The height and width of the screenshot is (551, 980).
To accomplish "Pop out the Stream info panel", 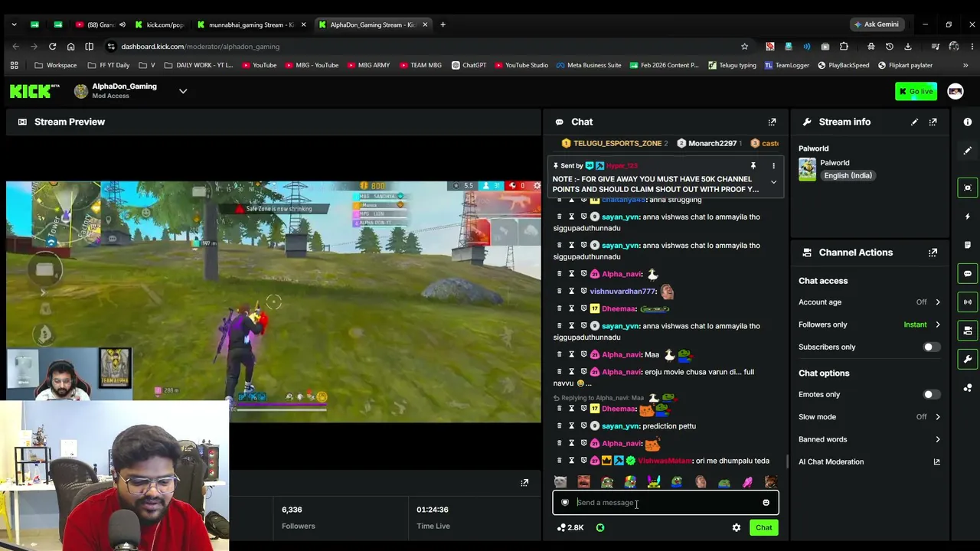I will click(933, 122).
